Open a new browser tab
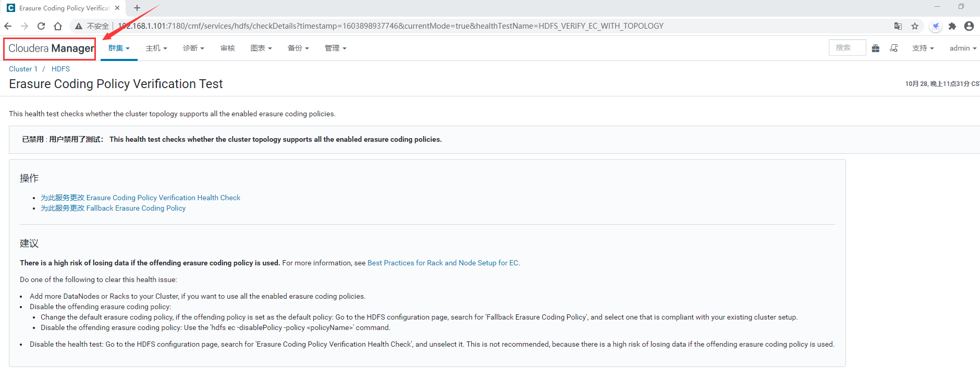 (x=137, y=8)
